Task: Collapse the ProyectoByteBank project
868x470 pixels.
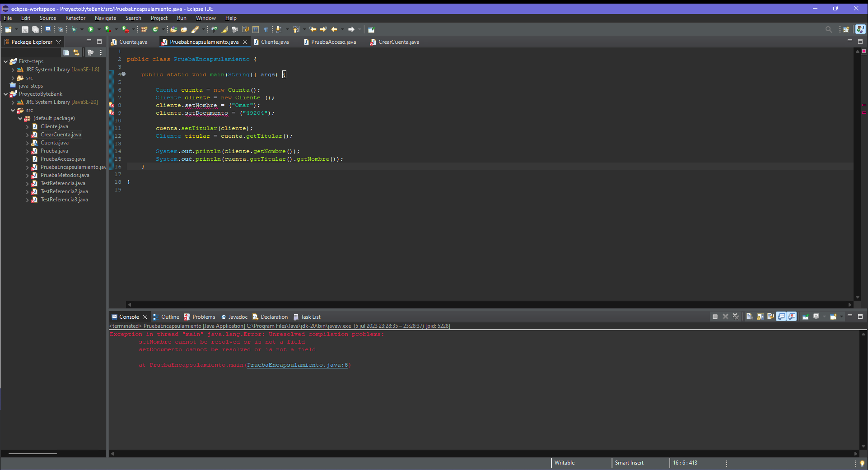Action: [5, 94]
